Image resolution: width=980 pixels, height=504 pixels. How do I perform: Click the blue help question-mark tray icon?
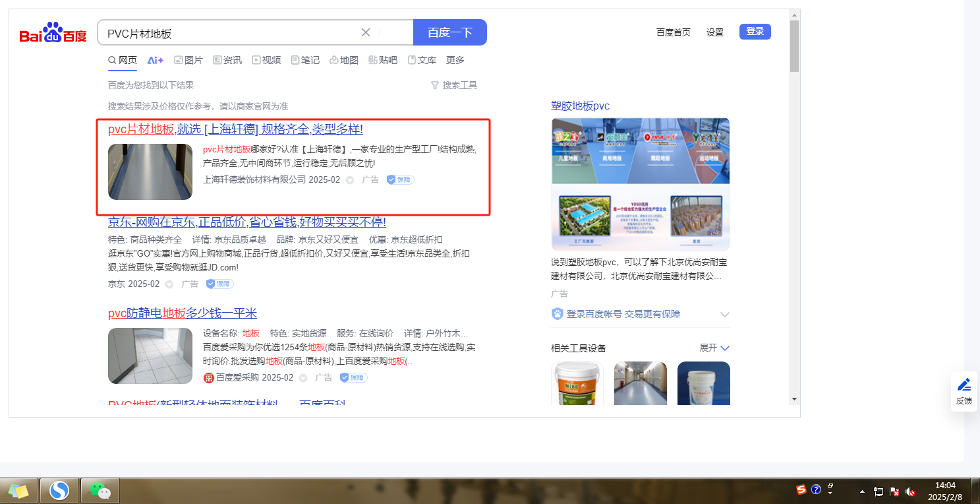(x=816, y=489)
